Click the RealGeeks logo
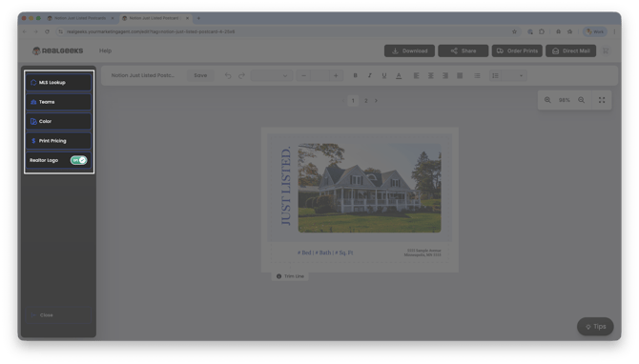This screenshot has width=639, height=364. click(x=58, y=51)
